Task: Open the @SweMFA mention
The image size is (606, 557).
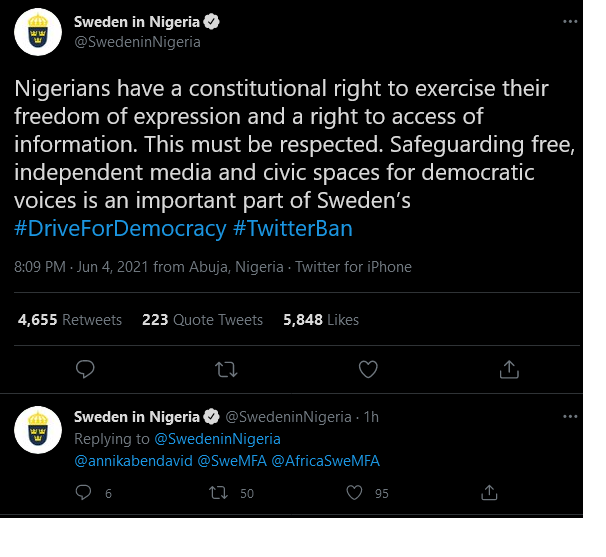Action: [x=230, y=461]
